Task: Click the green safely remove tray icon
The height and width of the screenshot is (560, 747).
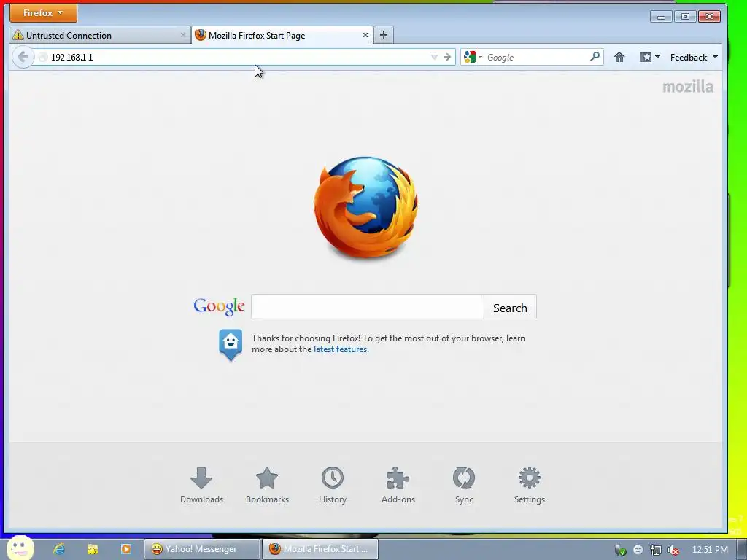Action: [x=620, y=550]
